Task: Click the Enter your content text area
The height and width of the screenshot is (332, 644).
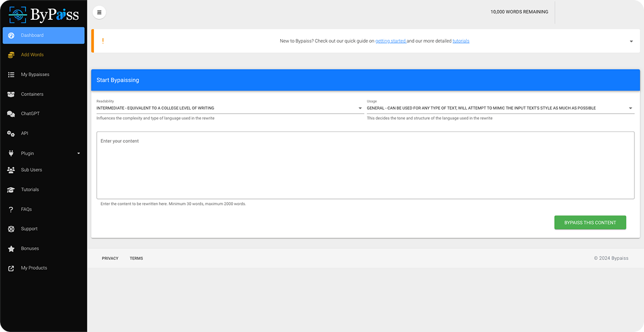Action: pos(365,165)
